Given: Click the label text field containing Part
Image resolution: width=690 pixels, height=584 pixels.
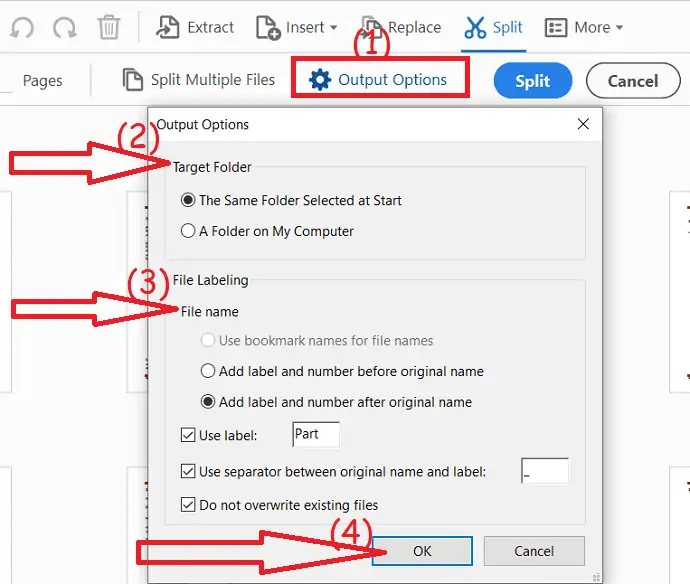Looking at the screenshot, I should click(x=315, y=435).
